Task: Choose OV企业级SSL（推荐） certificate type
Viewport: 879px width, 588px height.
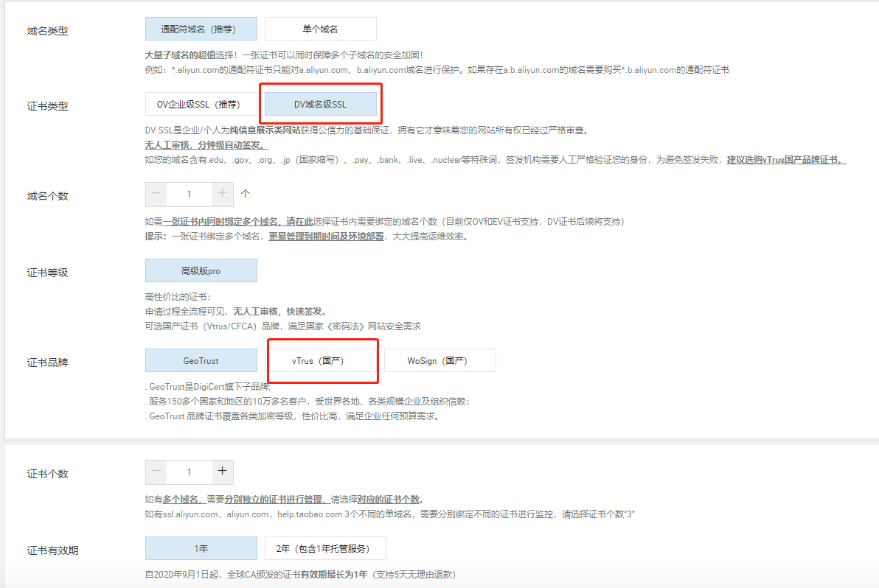Action: pos(201,104)
